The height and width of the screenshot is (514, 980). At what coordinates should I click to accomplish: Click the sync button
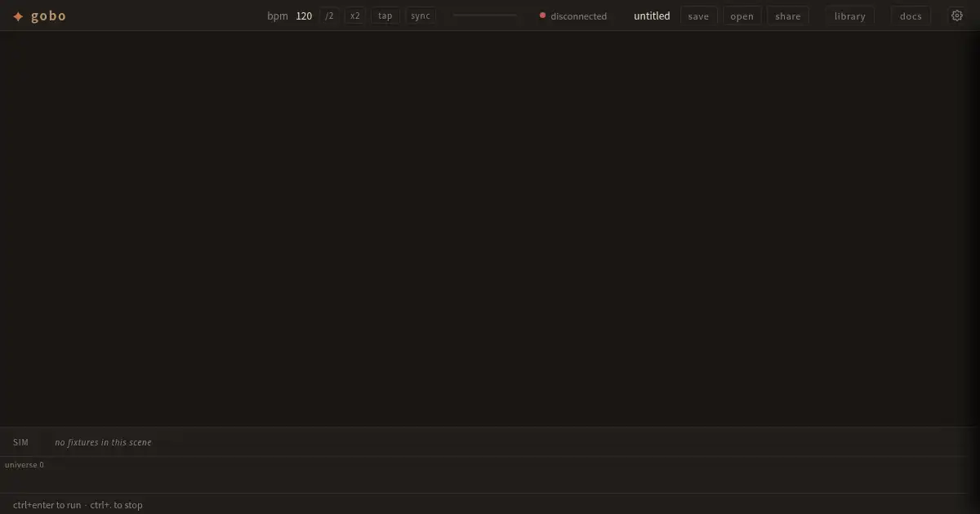(x=421, y=16)
